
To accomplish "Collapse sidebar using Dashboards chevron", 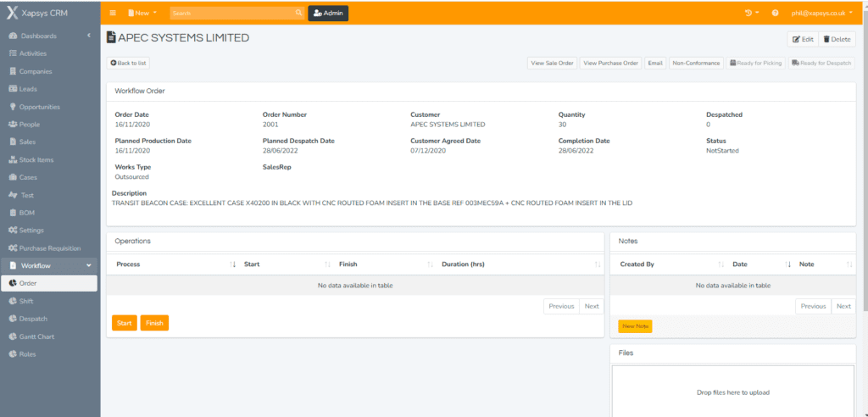I will [88, 36].
